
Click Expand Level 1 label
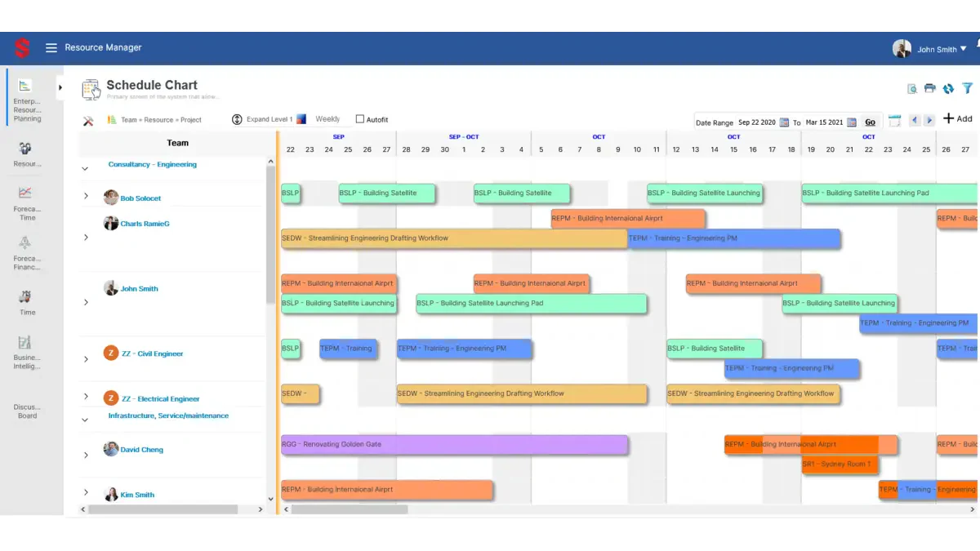[x=269, y=119]
